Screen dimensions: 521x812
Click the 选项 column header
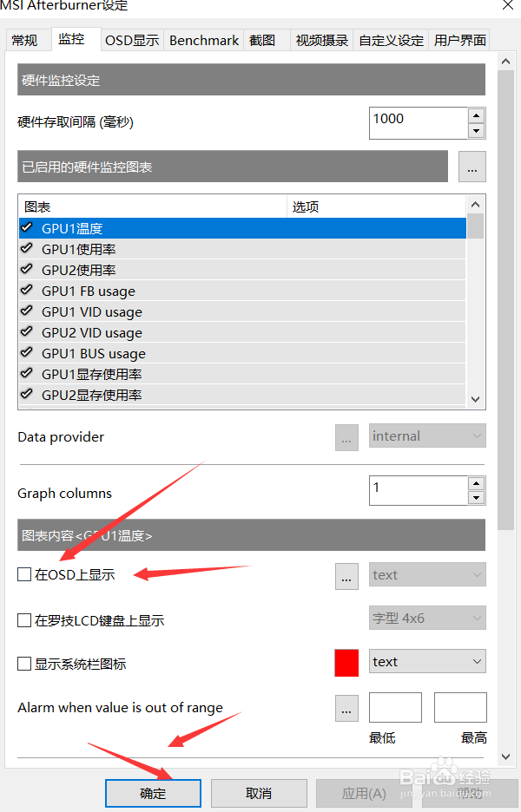click(376, 206)
